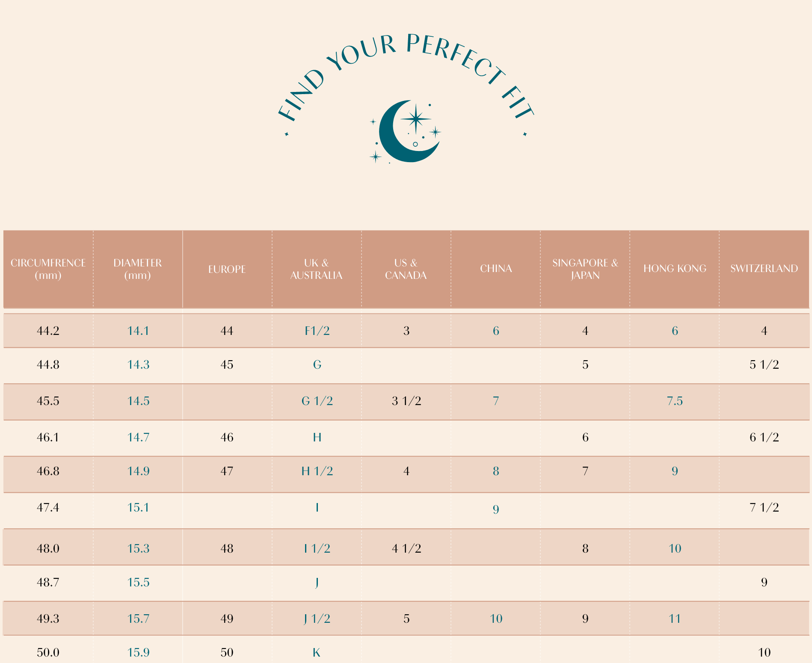Choose the UK & Australia column header
The height and width of the screenshot is (663, 812).
(x=316, y=269)
